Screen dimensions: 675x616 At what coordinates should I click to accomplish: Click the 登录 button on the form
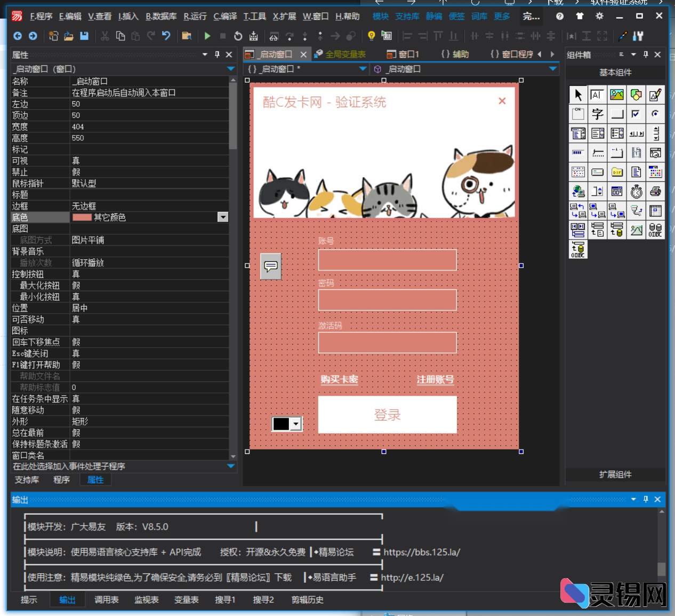(387, 415)
